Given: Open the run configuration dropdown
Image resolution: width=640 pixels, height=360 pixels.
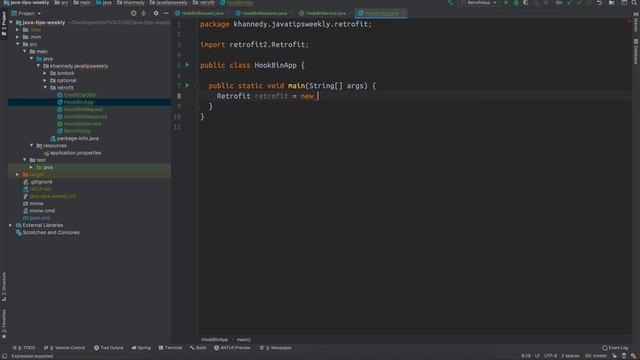Looking at the screenshot, I should click(x=478, y=2).
